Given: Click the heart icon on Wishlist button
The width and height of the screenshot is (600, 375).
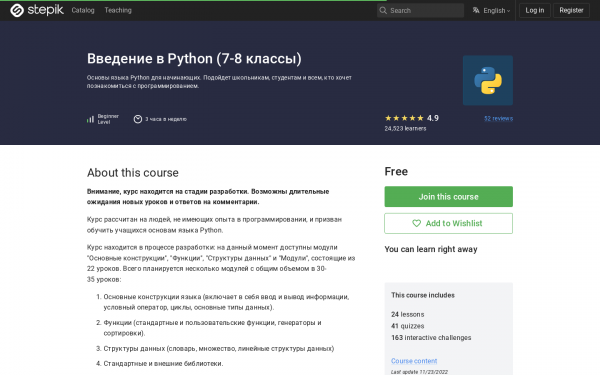Looking at the screenshot, I should point(416,223).
